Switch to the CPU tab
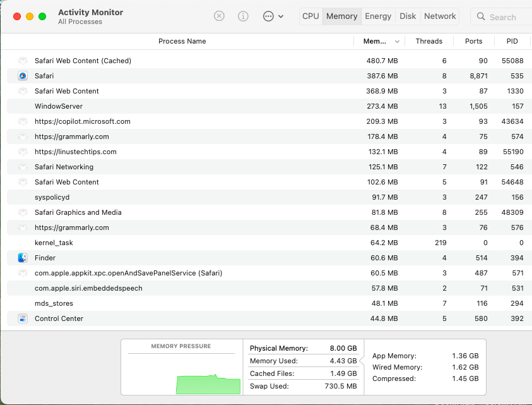 tap(310, 16)
